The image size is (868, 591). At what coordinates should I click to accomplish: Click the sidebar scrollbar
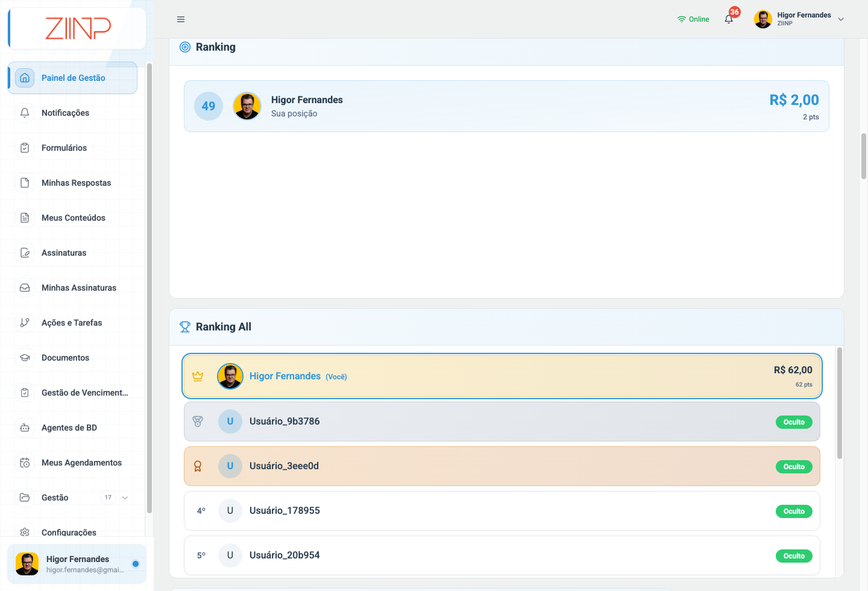pyautogui.click(x=149, y=288)
